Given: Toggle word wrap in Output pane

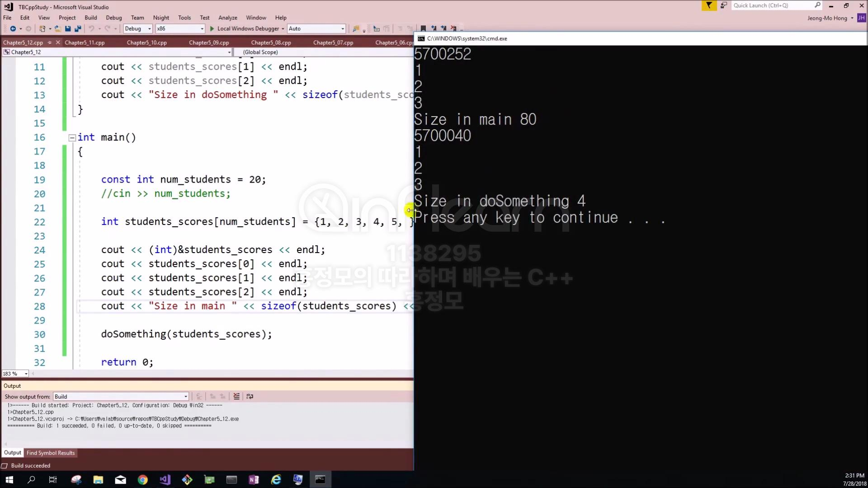Looking at the screenshot, I should 250,396.
